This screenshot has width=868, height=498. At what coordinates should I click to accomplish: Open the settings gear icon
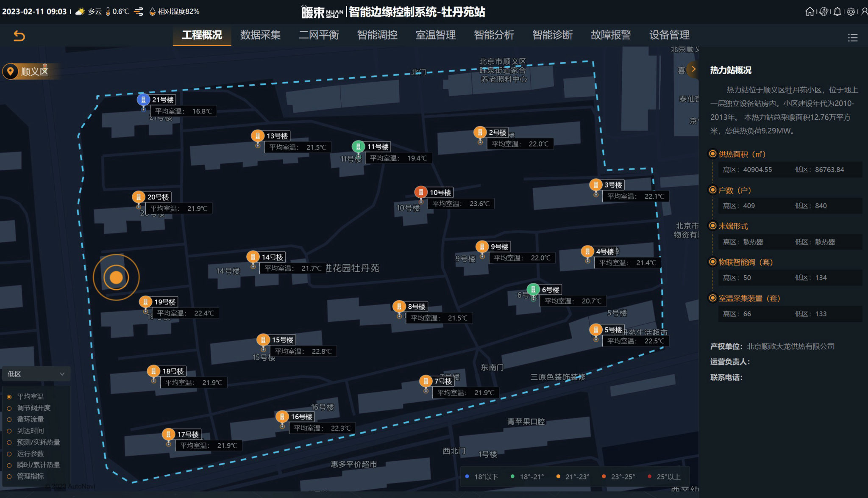851,12
